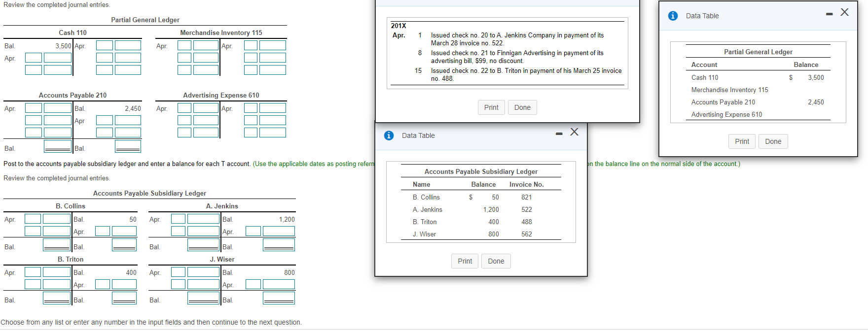Select B. Collins credit balance field

click(124, 245)
